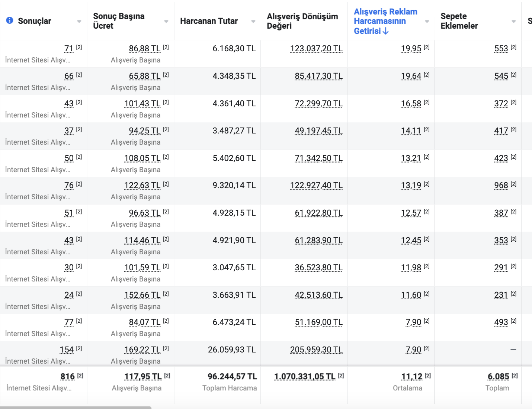Click footnote [2] next to 19,95 value

(x=427, y=47)
